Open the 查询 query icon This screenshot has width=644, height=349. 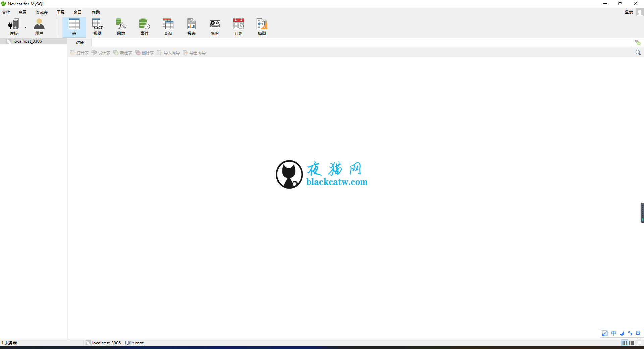coord(168,27)
